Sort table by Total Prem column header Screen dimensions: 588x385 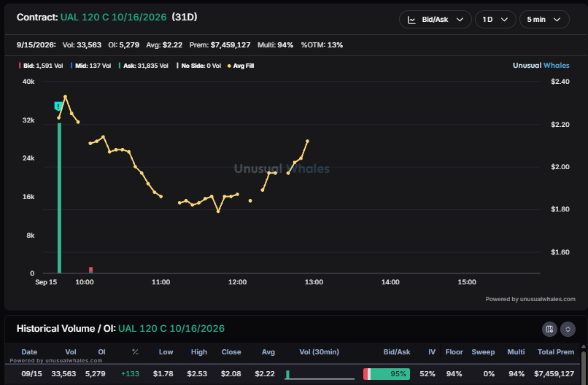coord(556,351)
